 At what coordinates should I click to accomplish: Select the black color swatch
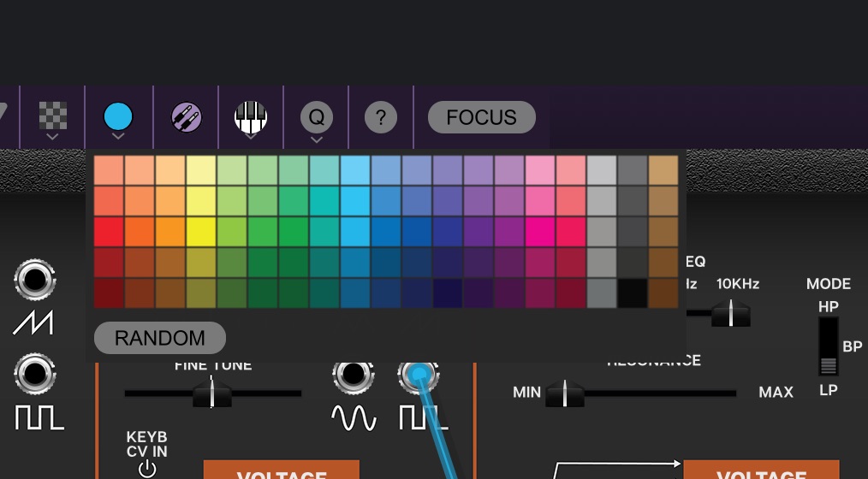(633, 293)
